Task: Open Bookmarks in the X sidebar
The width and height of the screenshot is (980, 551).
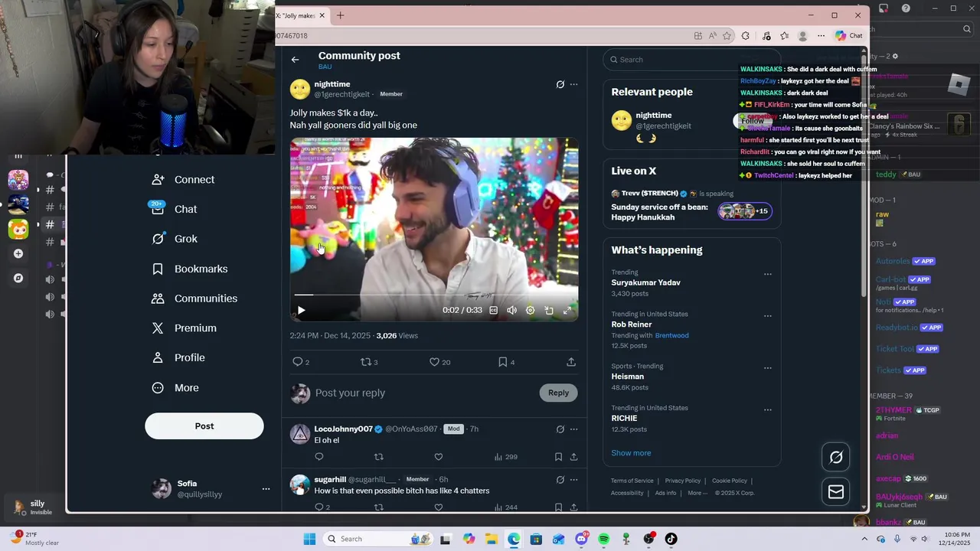Action: (x=190, y=269)
